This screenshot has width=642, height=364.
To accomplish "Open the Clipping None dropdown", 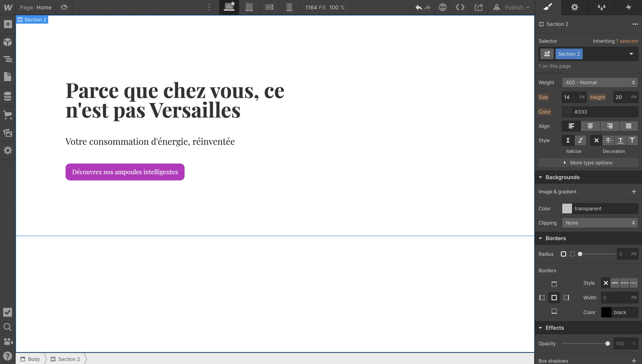I will pyautogui.click(x=600, y=223).
